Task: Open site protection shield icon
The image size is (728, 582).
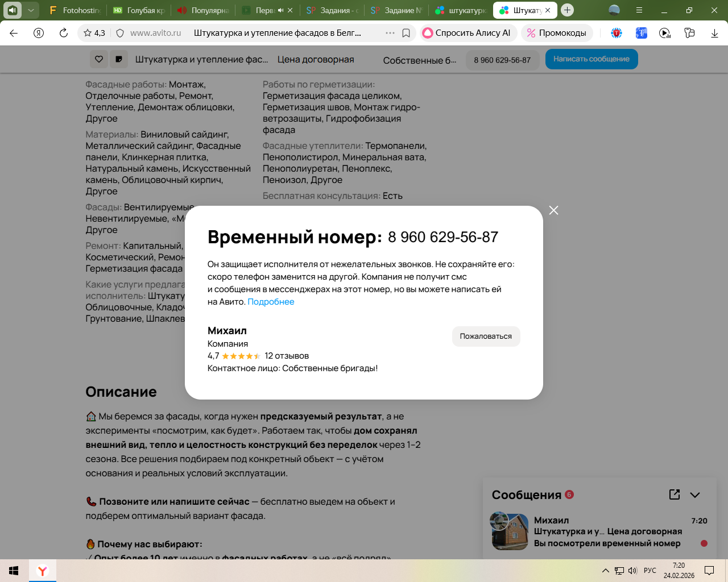Action: (120, 33)
